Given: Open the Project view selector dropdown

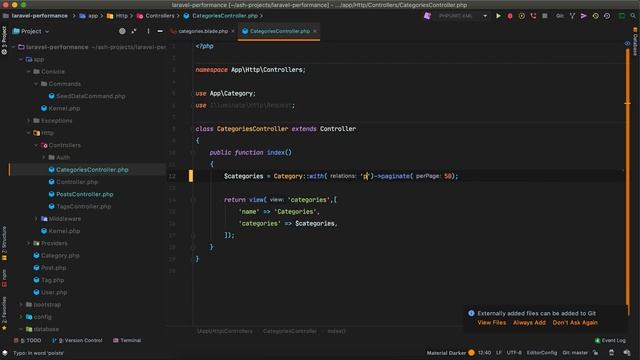Looking at the screenshot, I should [x=31, y=31].
